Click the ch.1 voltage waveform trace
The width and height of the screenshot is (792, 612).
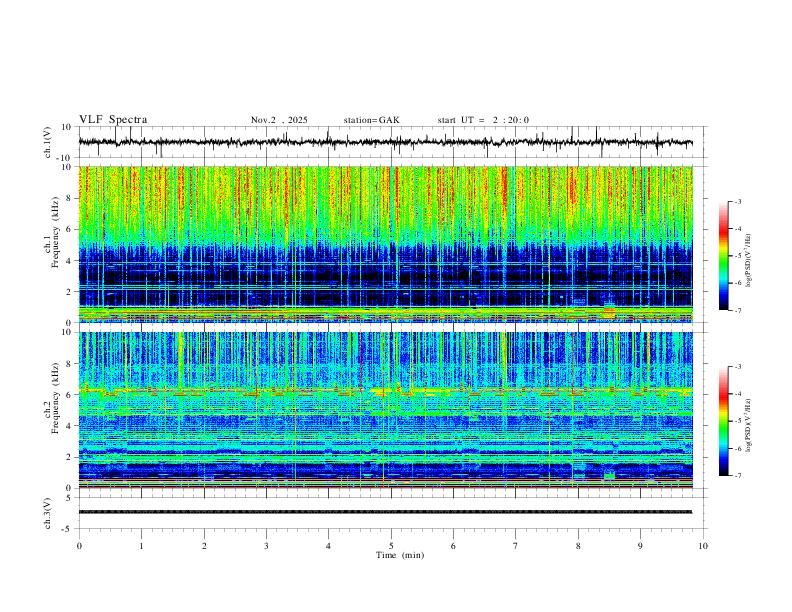[x=385, y=142]
